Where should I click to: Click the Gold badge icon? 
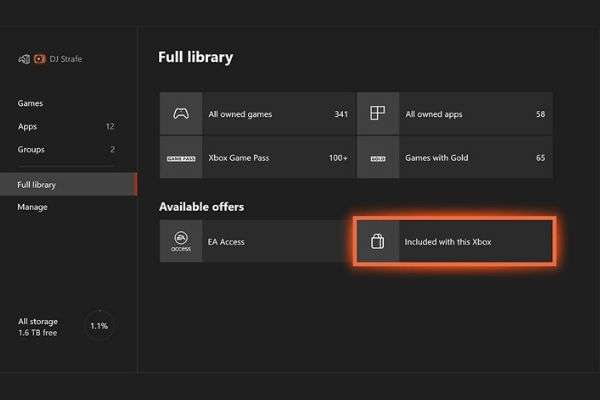(378, 158)
